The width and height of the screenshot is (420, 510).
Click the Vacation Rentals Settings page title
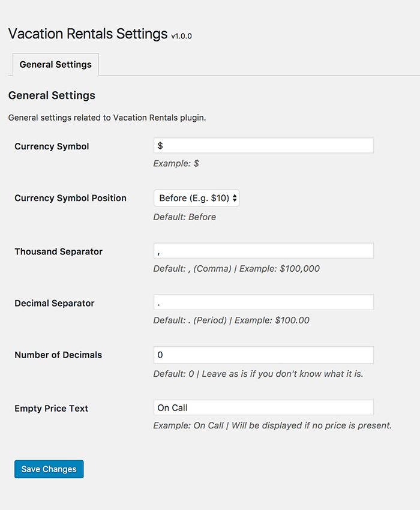pyautogui.click(x=88, y=34)
